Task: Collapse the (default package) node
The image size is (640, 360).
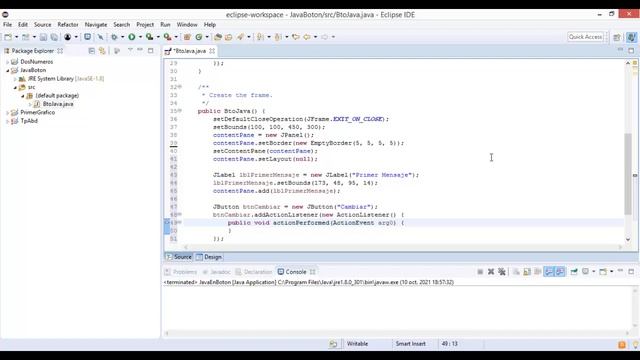Action: (23, 96)
